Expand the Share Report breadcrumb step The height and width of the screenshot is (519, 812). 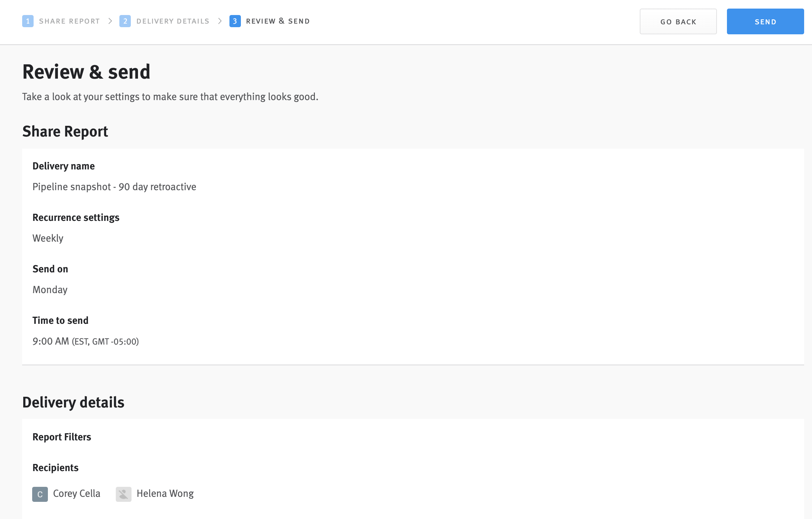(x=69, y=21)
